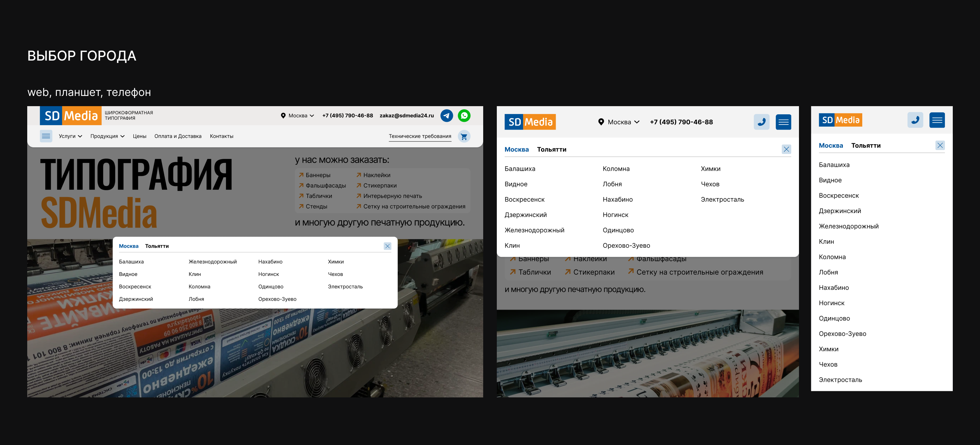980x445 pixels.
Task: Close the tablet city list panel
Action: (x=786, y=149)
